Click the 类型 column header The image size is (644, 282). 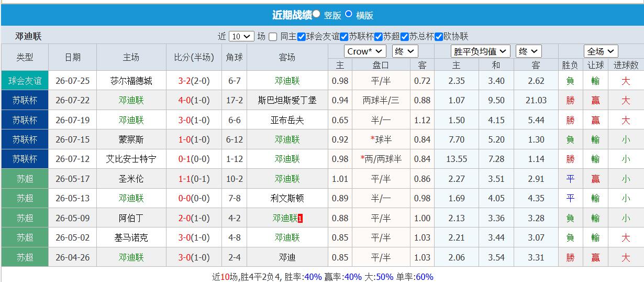pos(25,57)
